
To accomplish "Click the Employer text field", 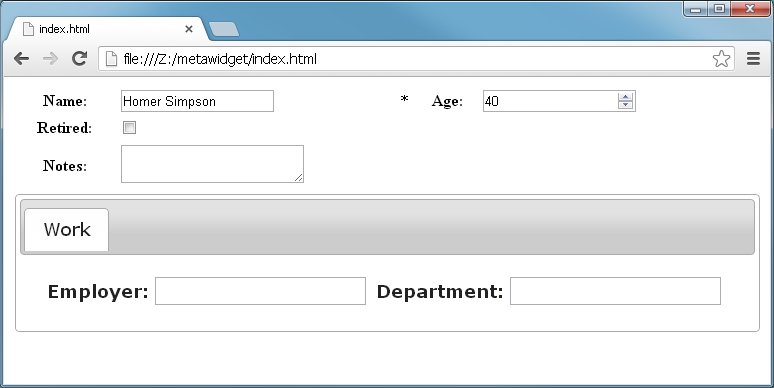I will pyautogui.click(x=260, y=291).
